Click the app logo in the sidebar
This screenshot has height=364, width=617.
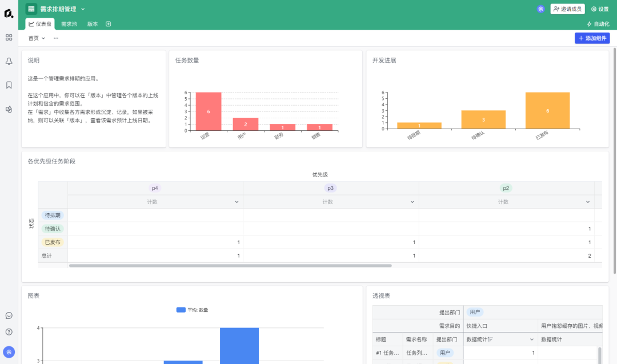pos(9,13)
